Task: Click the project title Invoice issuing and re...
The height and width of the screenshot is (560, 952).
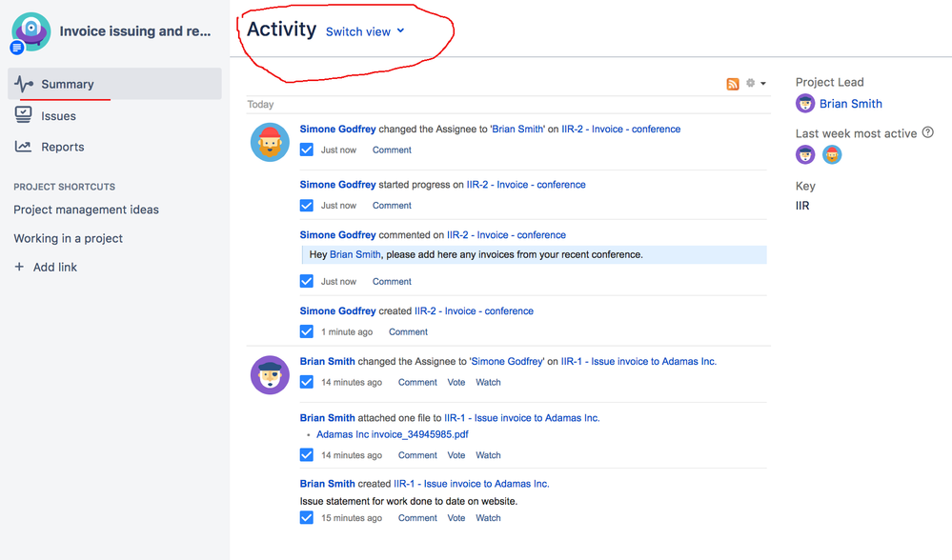Action: coord(135,30)
